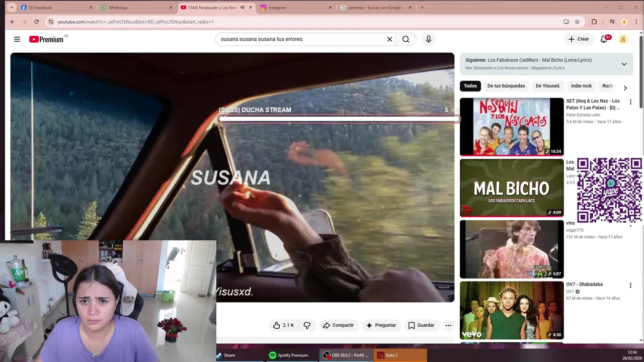
Task: Open the tab search dropdown
Action: pyautogui.click(x=12, y=8)
